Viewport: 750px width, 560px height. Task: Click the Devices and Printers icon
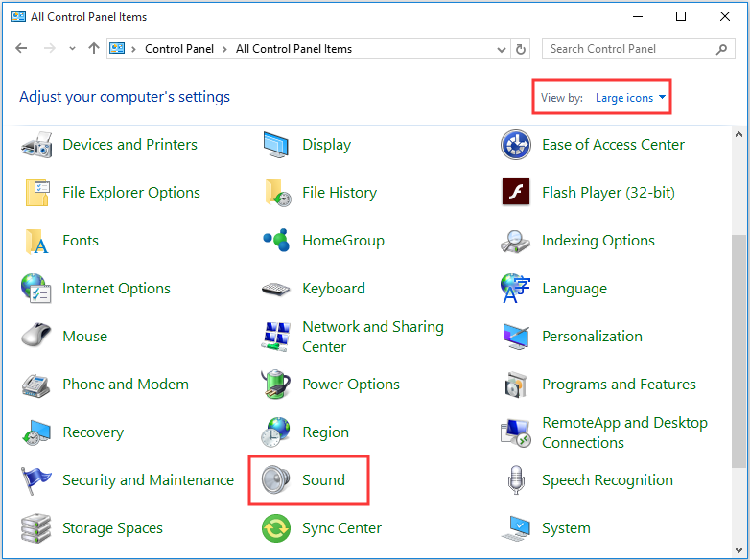click(36, 145)
